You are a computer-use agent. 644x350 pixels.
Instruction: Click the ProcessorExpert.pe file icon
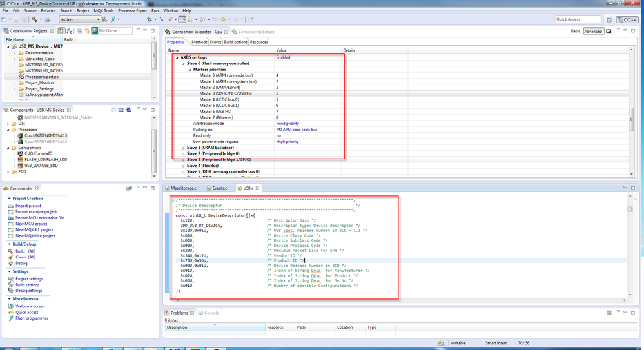[21, 77]
